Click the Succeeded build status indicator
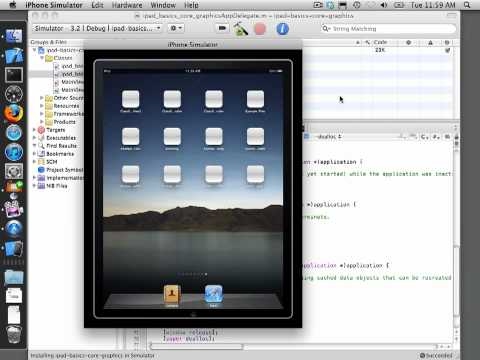 pos(436,355)
